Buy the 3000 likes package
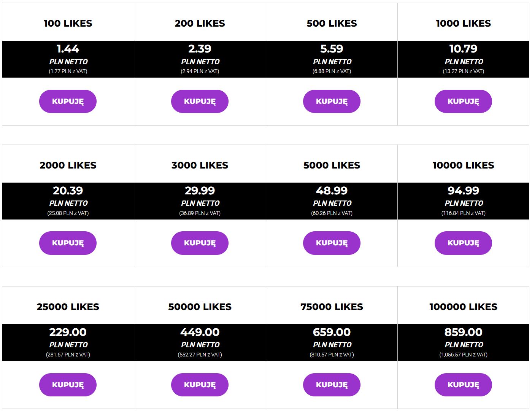The image size is (532, 412). click(x=200, y=243)
